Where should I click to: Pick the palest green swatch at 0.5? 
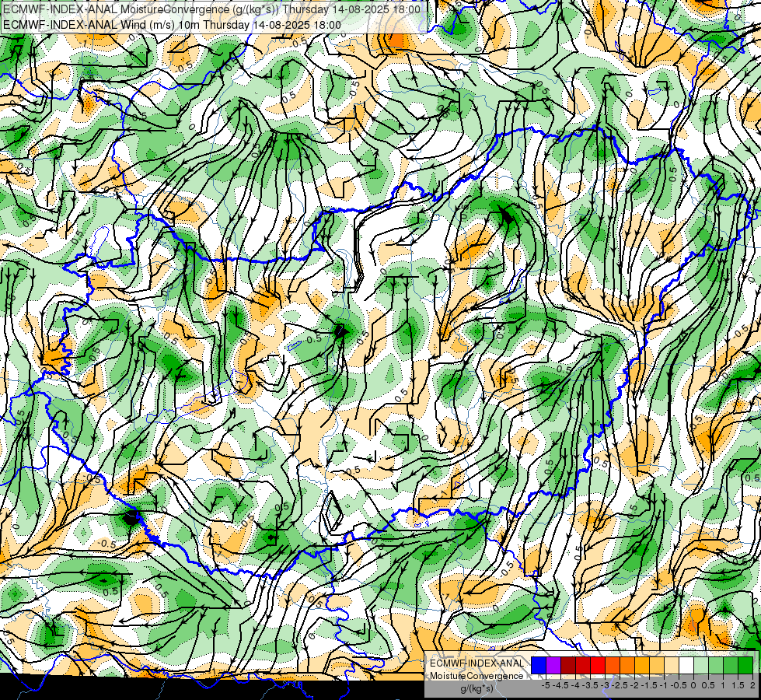701,665
